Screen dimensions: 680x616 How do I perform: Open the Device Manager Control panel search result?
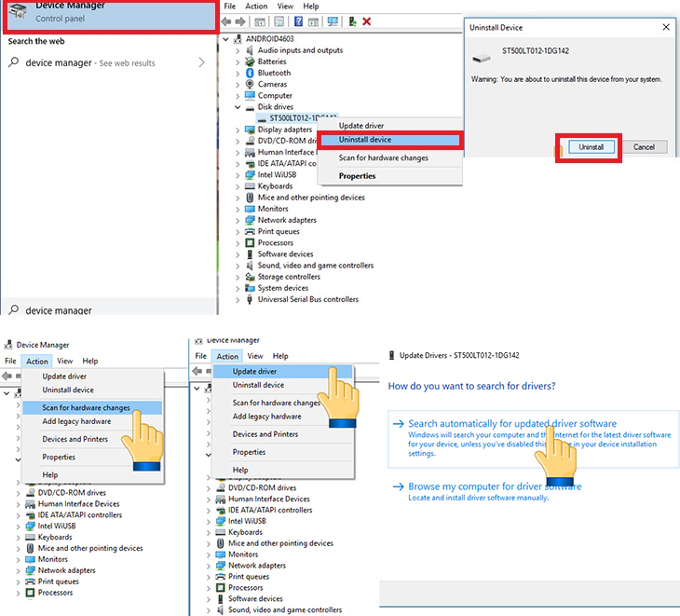[111, 15]
